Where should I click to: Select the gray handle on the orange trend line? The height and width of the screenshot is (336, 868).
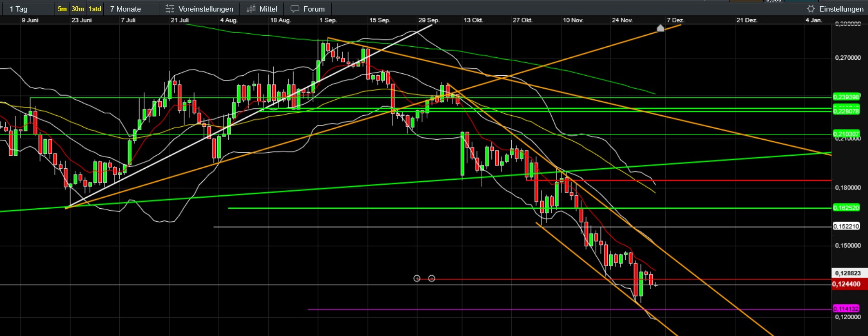[660, 28]
